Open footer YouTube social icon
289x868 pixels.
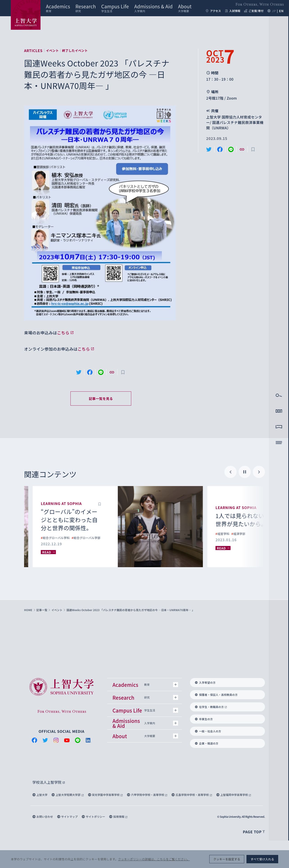(x=67, y=740)
